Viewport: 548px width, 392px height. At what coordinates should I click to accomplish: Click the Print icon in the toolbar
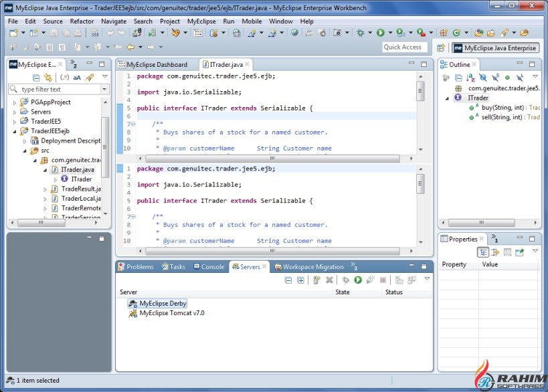coord(77,31)
